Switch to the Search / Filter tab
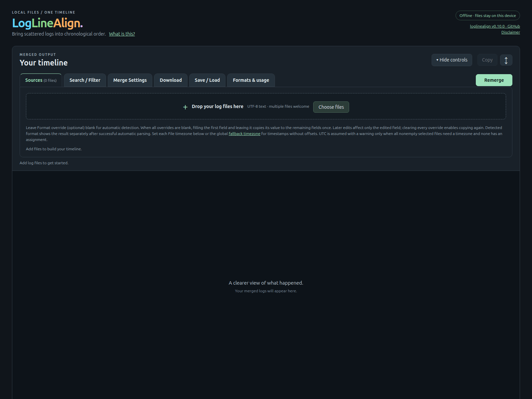The width and height of the screenshot is (532, 399). [85, 80]
